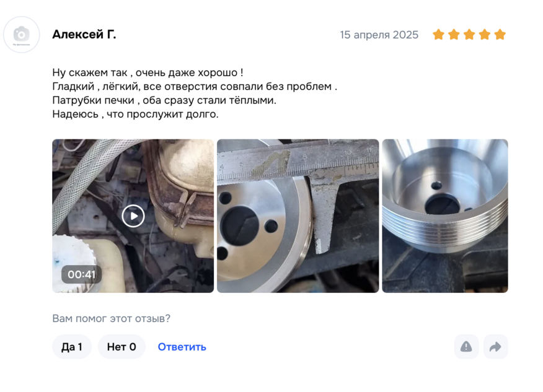Open reviewer's placeholder avatar photo
The height and width of the screenshot is (392, 543).
coord(22,35)
